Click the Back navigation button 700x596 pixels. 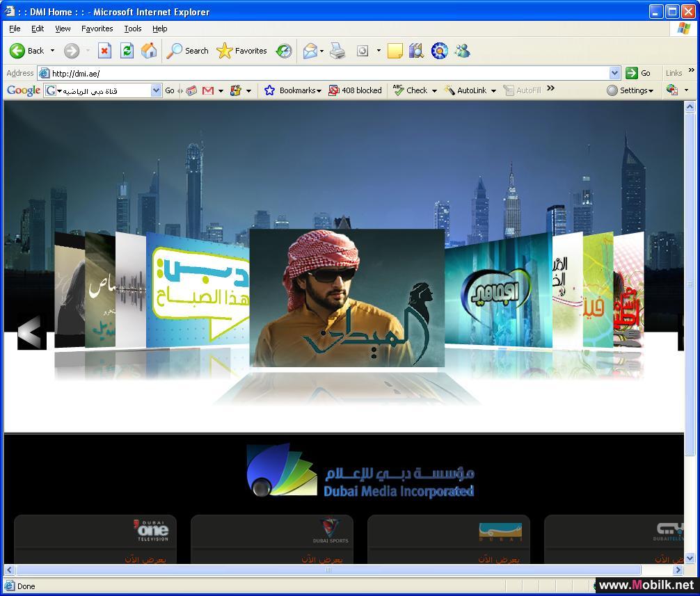tap(26, 51)
